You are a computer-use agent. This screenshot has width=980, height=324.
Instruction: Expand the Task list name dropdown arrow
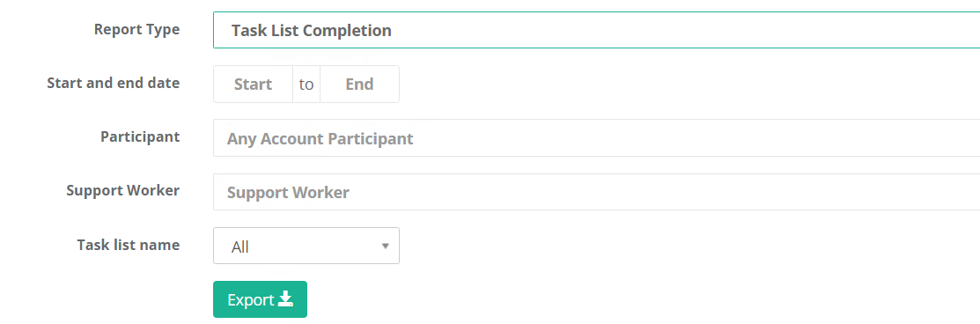pos(386,246)
